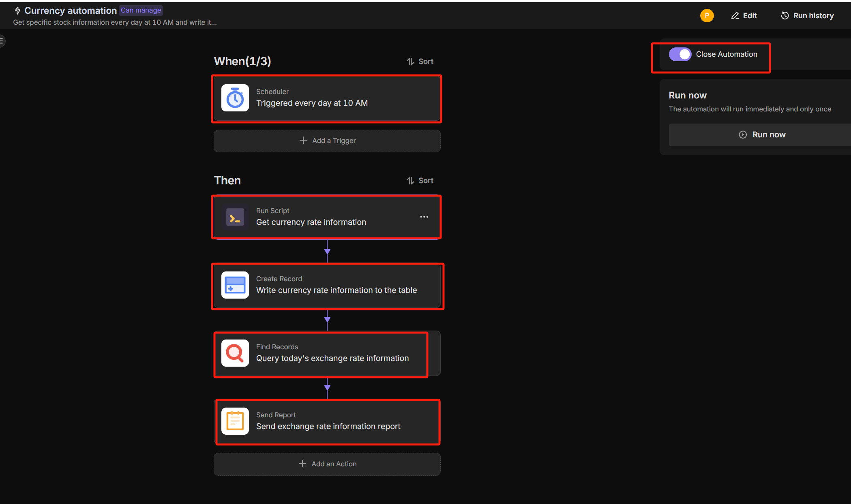Select 'Write currency rate information to the table' step

[x=327, y=285]
